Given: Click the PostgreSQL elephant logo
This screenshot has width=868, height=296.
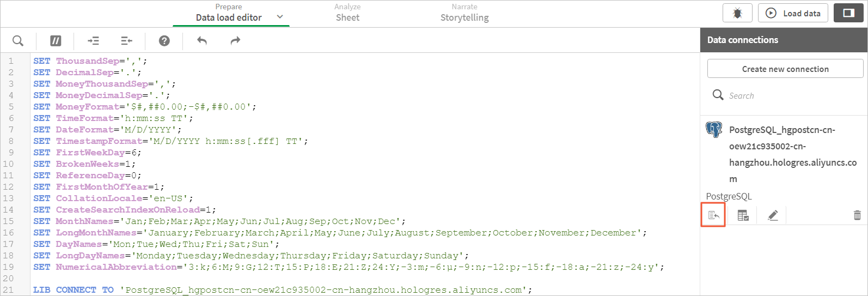Looking at the screenshot, I should 714,130.
